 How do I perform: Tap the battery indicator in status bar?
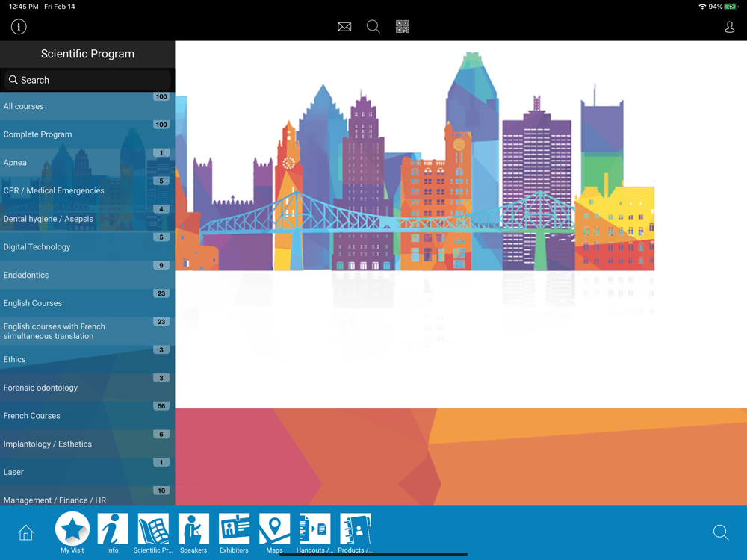tap(731, 7)
